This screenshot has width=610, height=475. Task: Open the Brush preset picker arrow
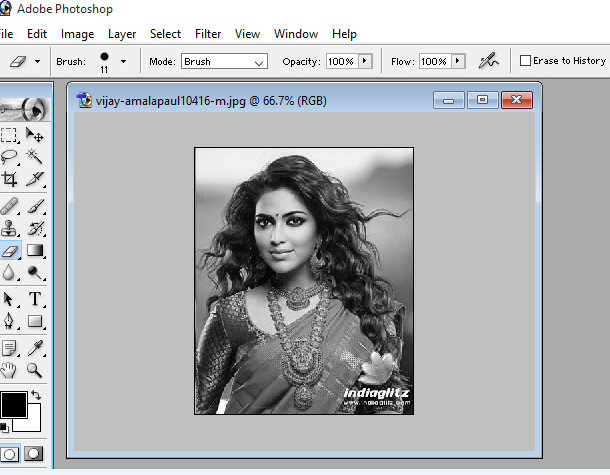click(x=123, y=61)
